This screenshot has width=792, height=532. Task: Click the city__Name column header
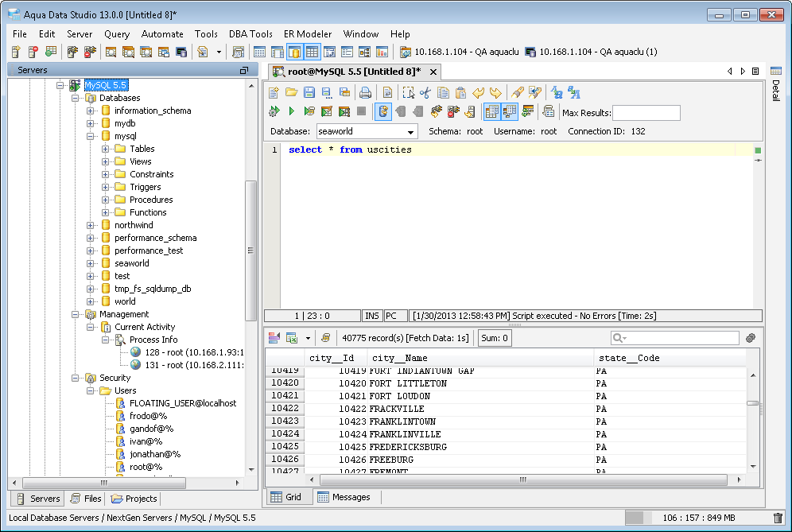pos(400,358)
